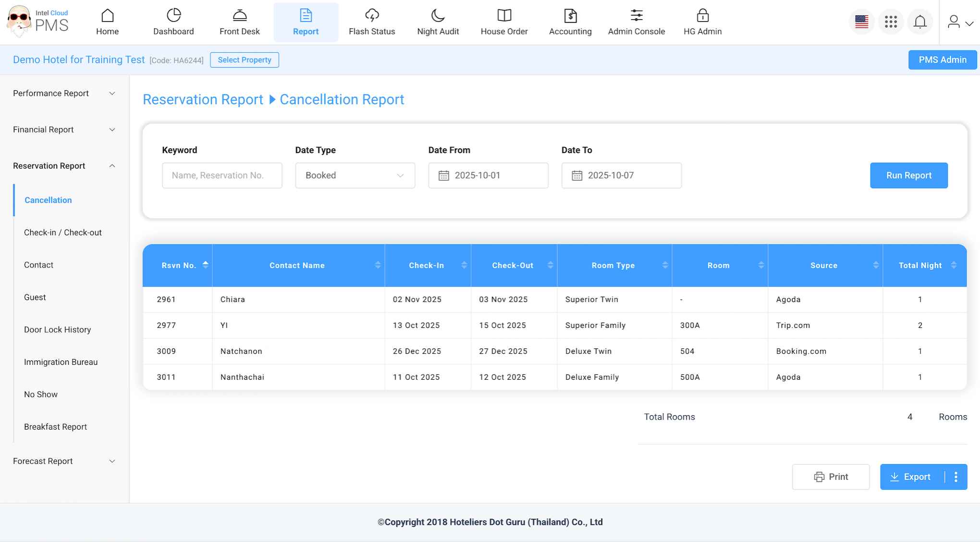The image size is (980, 542).
Task: Open the Date From calendar picker
Action: (488, 175)
